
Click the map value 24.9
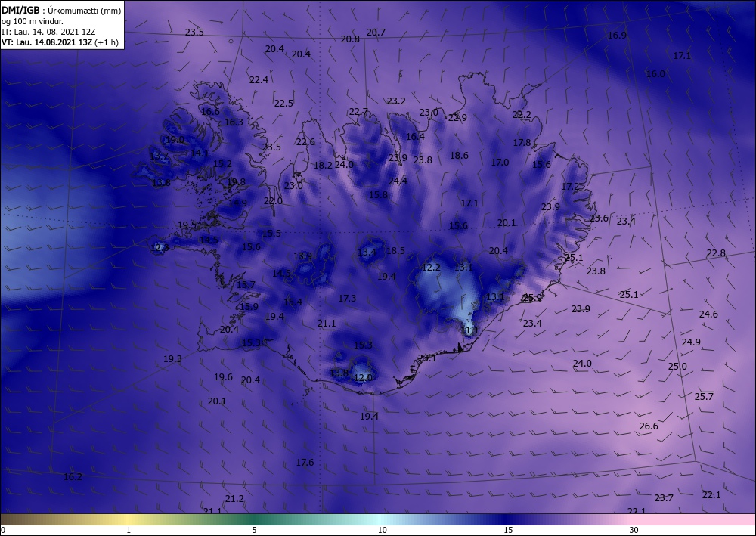click(x=691, y=342)
